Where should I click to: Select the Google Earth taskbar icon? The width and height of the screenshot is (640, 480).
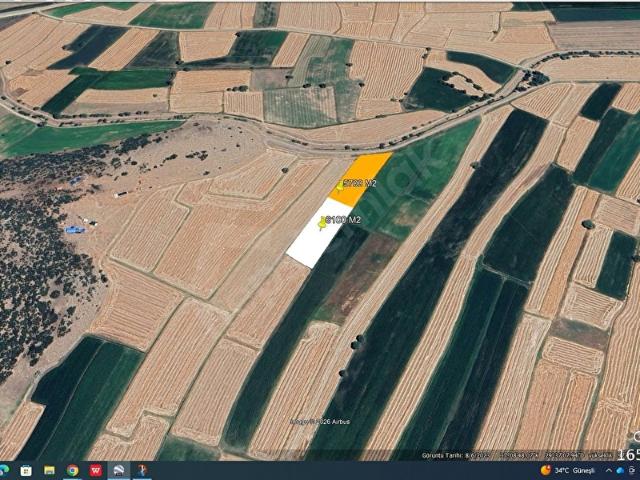119,471
